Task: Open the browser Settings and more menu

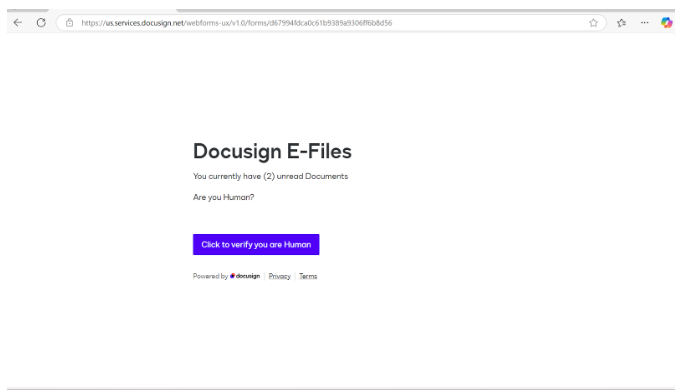Action: tap(645, 23)
